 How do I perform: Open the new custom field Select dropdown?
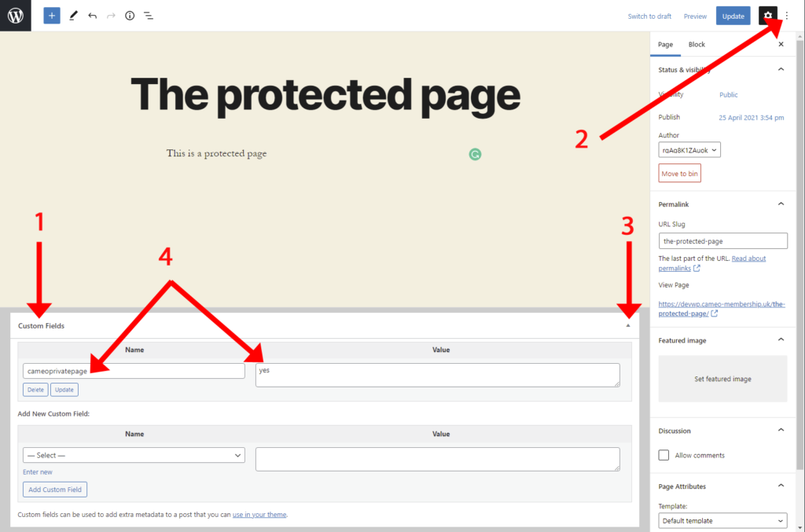coord(134,455)
